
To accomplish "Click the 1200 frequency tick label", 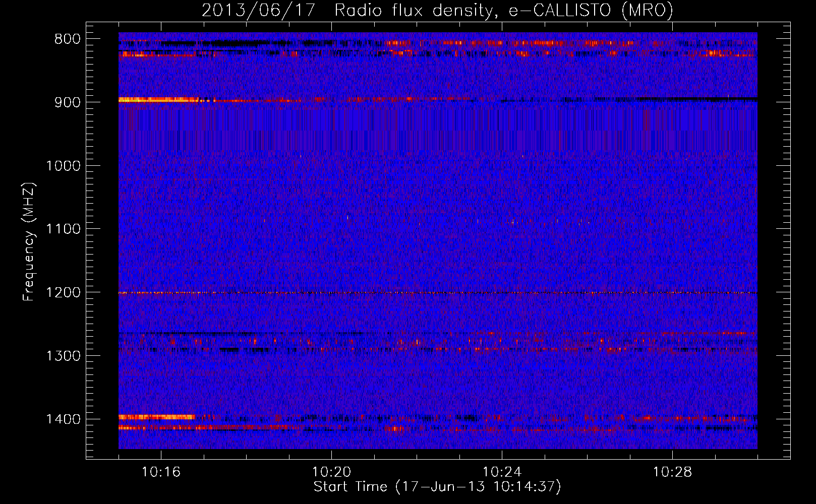I will pyautogui.click(x=63, y=293).
